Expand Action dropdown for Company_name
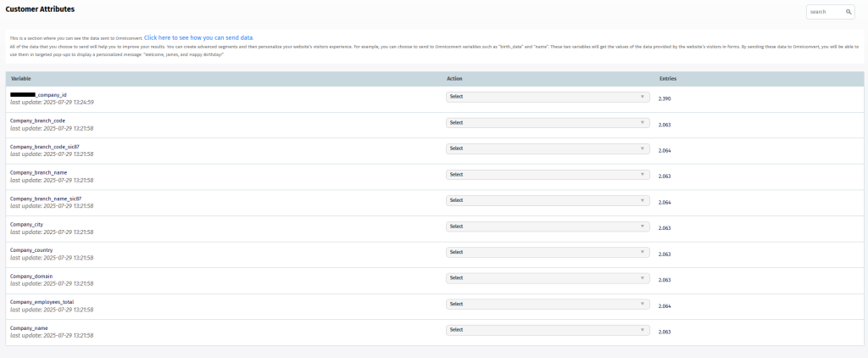This screenshot has width=868, height=358. (x=548, y=330)
